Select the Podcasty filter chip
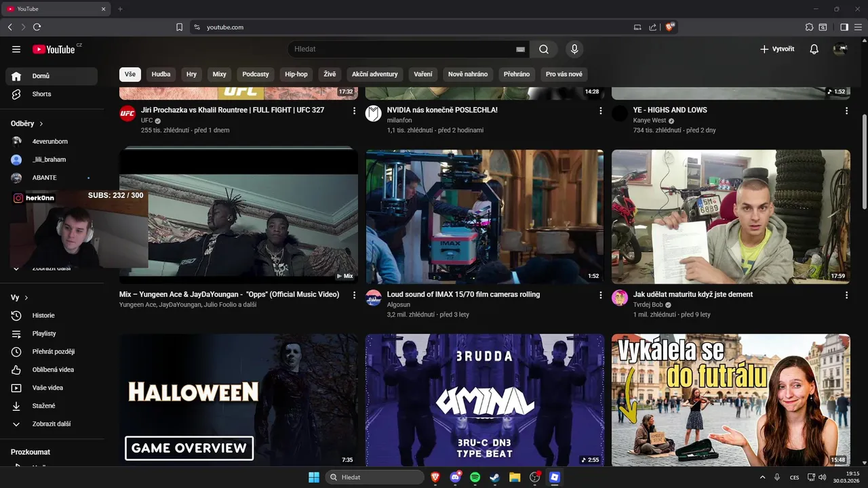The image size is (868, 488). [x=256, y=74]
